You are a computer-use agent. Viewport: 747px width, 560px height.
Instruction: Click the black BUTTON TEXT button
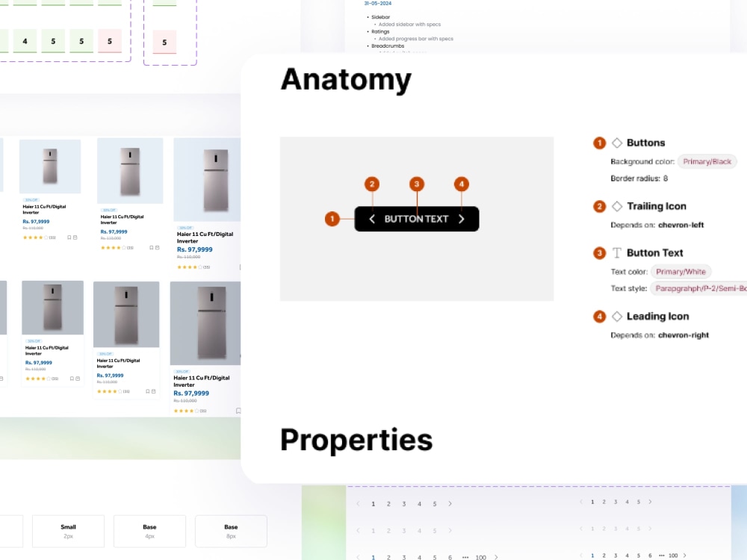coord(416,219)
